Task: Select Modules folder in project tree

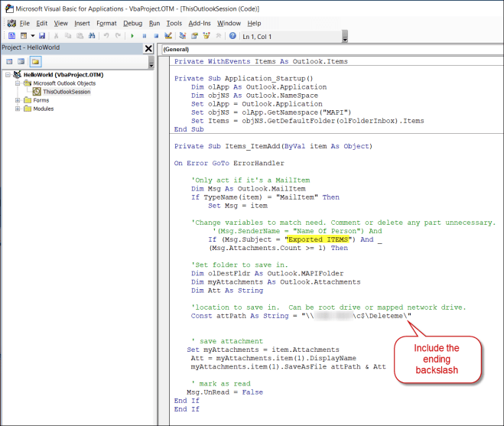Action: coord(44,109)
